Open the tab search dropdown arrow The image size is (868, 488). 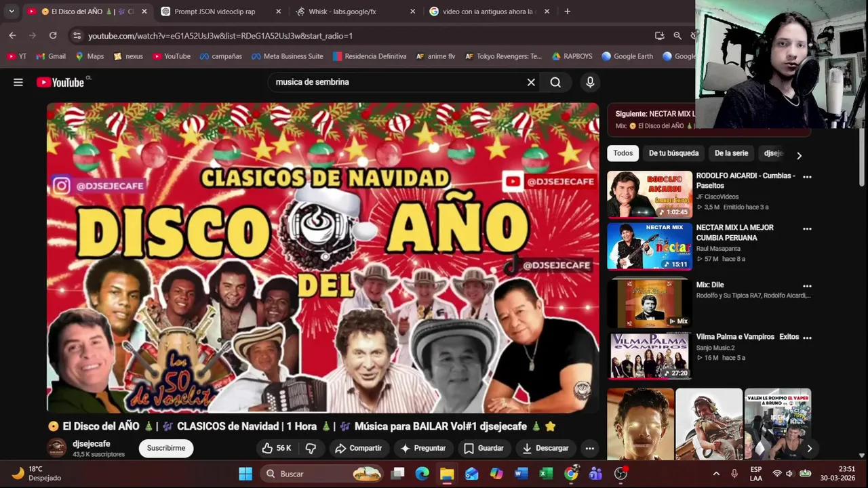click(x=11, y=12)
